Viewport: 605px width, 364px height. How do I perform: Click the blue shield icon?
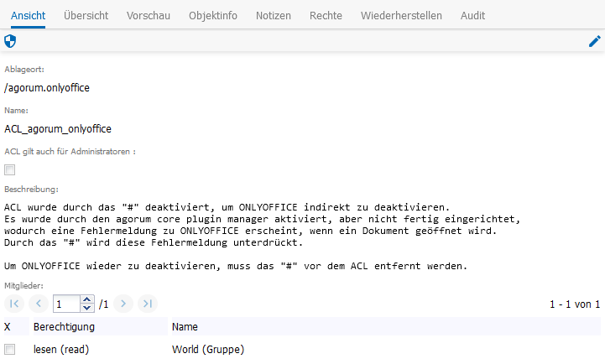(10, 41)
